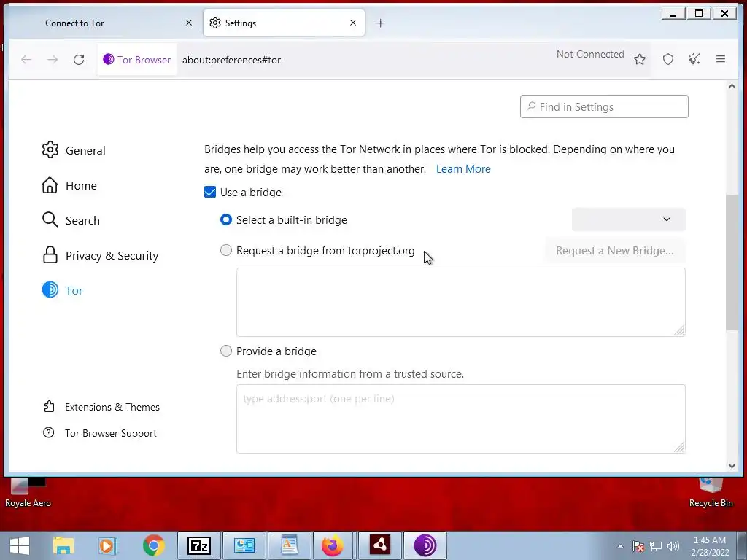Click the requested bridge text area
747x560 pixels.
[461, 302]
